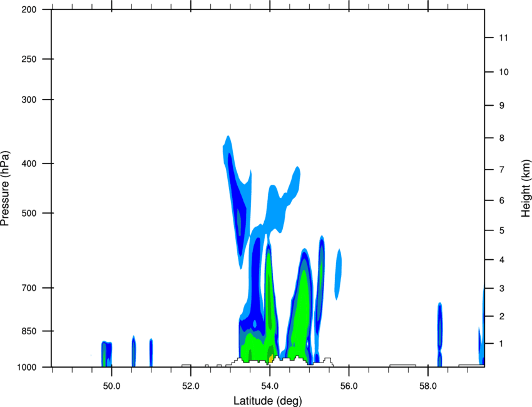Select the 400 pressure tick label

click(29, 163)
